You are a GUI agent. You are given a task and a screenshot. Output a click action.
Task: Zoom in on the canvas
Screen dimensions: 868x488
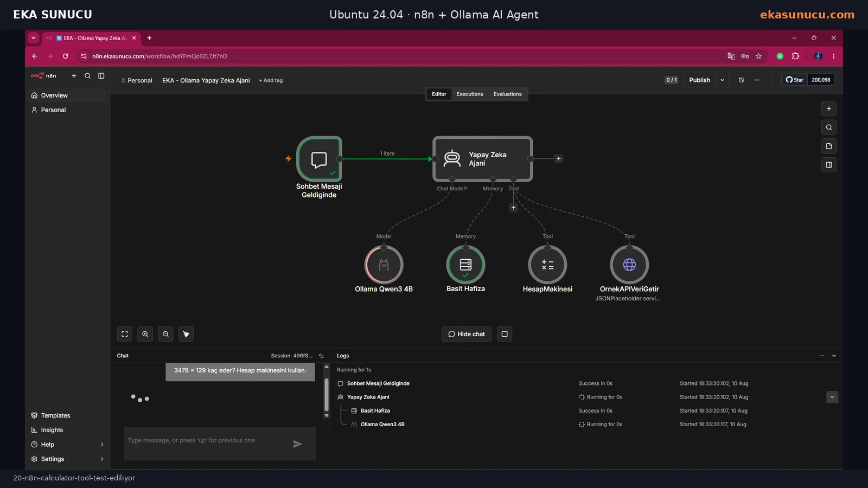click(145, 334)
